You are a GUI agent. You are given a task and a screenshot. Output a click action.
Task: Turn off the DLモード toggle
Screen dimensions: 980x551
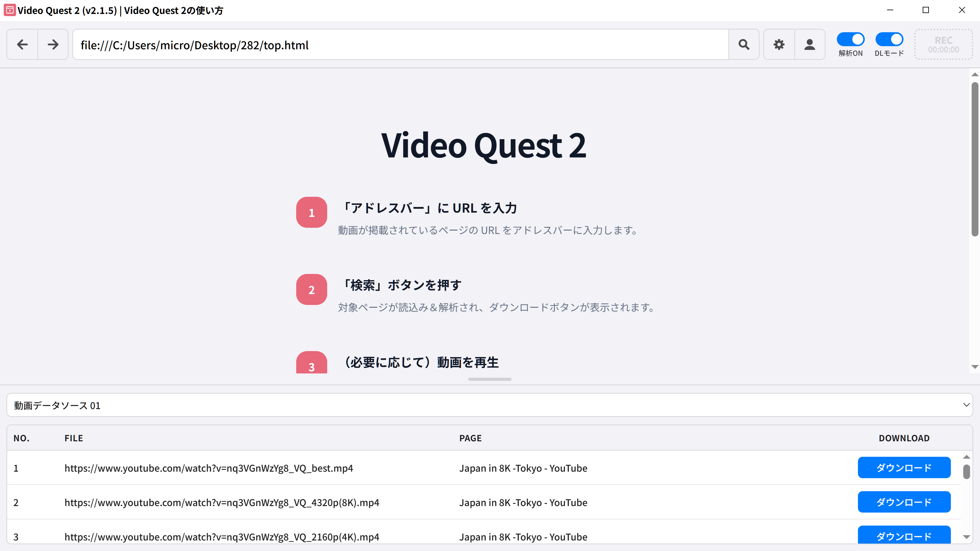coord(889,39)
